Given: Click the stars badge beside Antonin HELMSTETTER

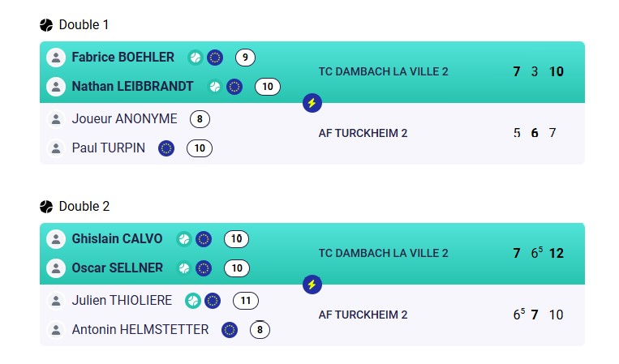Looking at the screenshot, I should tap(230, 330).
